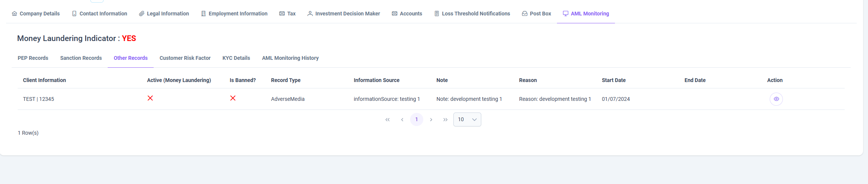Image resolution: width=868 pixels, height=184 pixels.
Task: Click the house icon beside Company Details
Action: pyautogui.click(x=14, y=14)
